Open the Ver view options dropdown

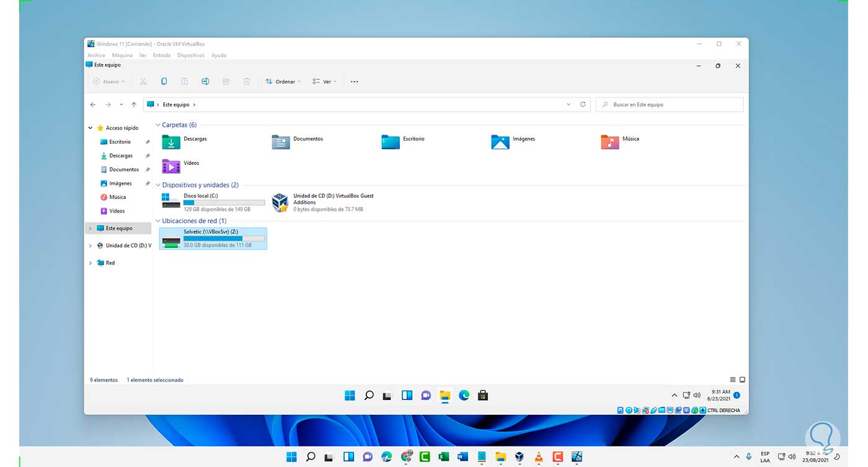324,81
